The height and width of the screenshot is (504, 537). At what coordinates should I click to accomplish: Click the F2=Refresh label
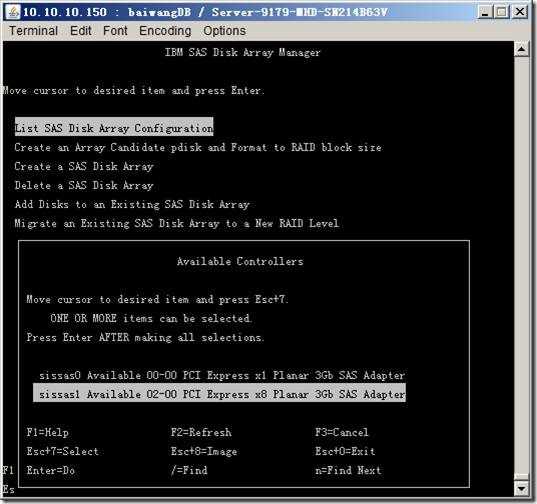pyautogui.click(x=201, y=432)
